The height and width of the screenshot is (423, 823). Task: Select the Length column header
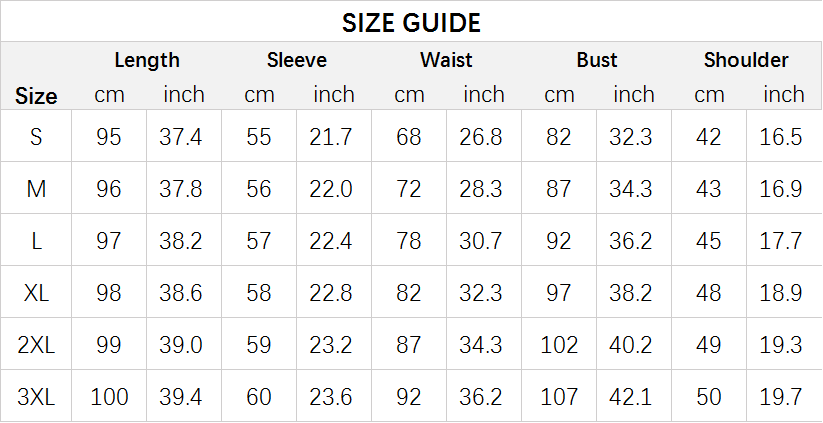(147, 60)
